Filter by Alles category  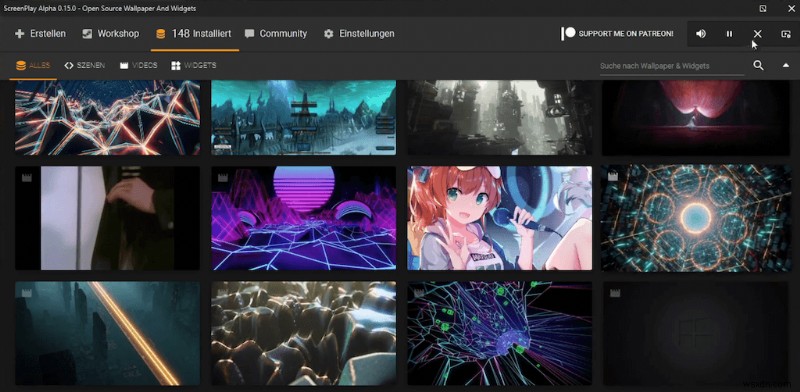33,66
